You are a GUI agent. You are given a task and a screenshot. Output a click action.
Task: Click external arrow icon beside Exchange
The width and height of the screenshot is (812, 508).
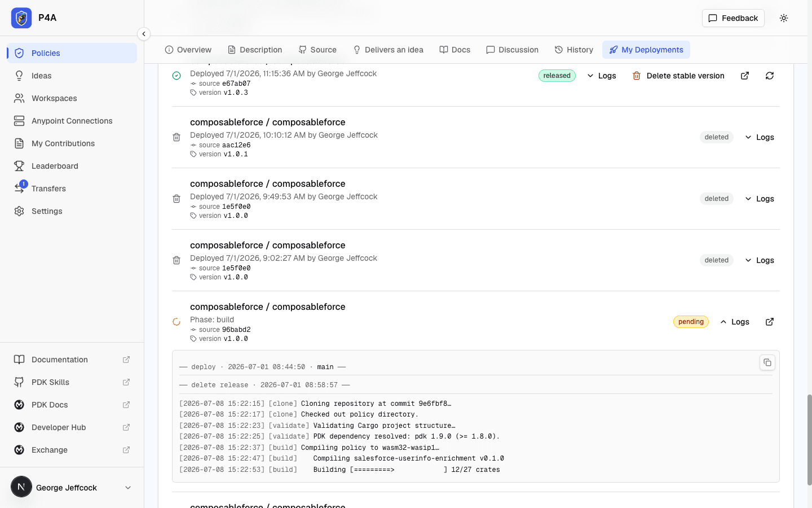(126, 450)
